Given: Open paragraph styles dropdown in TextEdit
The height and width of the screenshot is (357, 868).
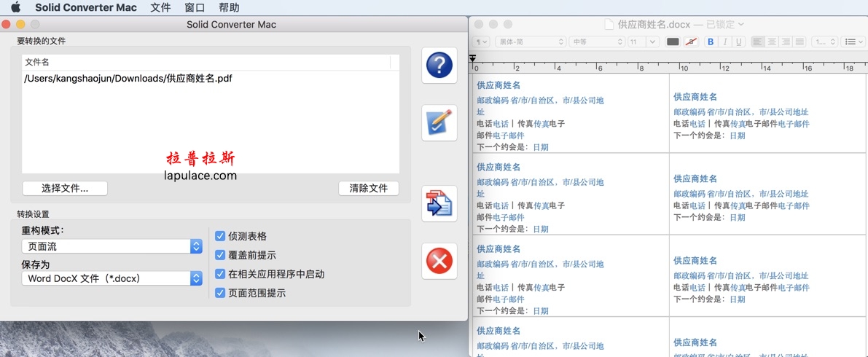Looking at the screenshot, I should click(x=481, y=42).
